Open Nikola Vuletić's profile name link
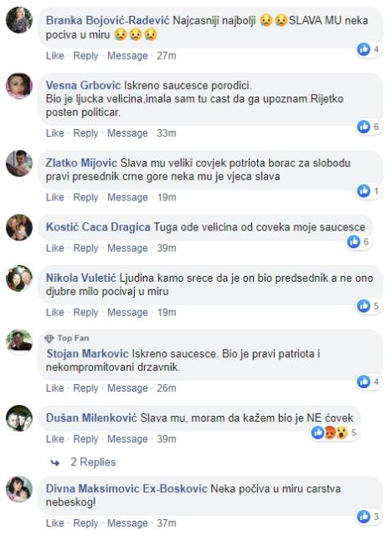 (x=80, y=278)
